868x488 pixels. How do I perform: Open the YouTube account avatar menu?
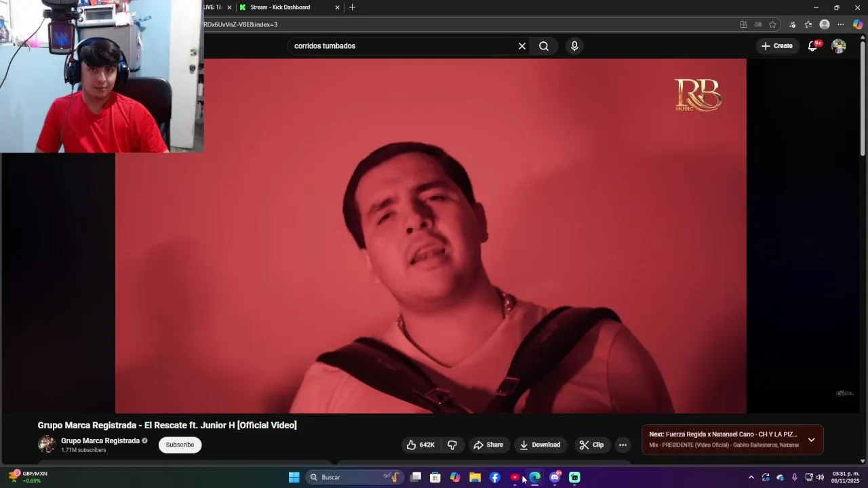click(839, 46)
